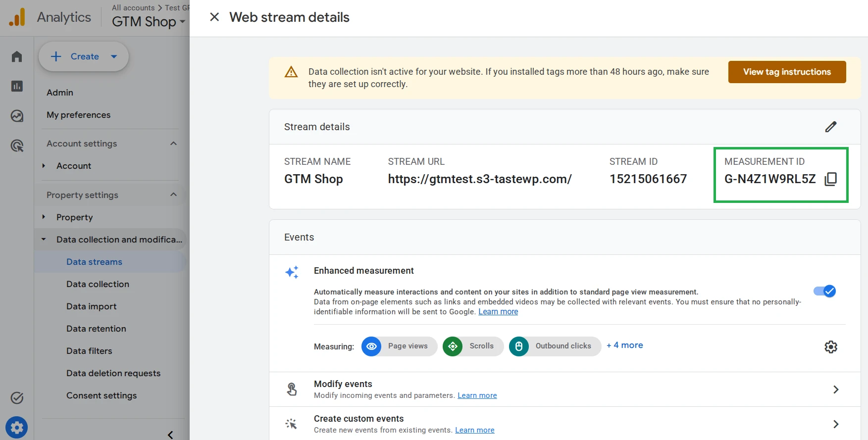The width and height of the screenshot is (868, 440).
Task: Click the Scrolls icon chip
Action: pos(453,346)
